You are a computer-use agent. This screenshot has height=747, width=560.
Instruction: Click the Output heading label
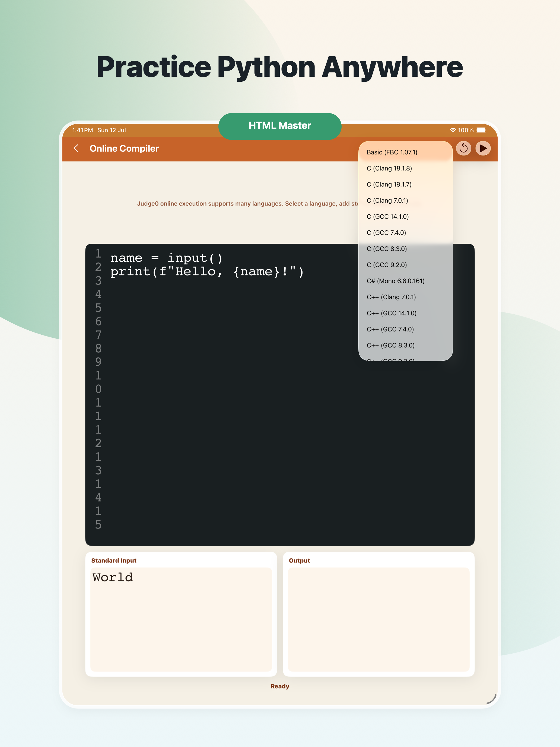(300, 561)
